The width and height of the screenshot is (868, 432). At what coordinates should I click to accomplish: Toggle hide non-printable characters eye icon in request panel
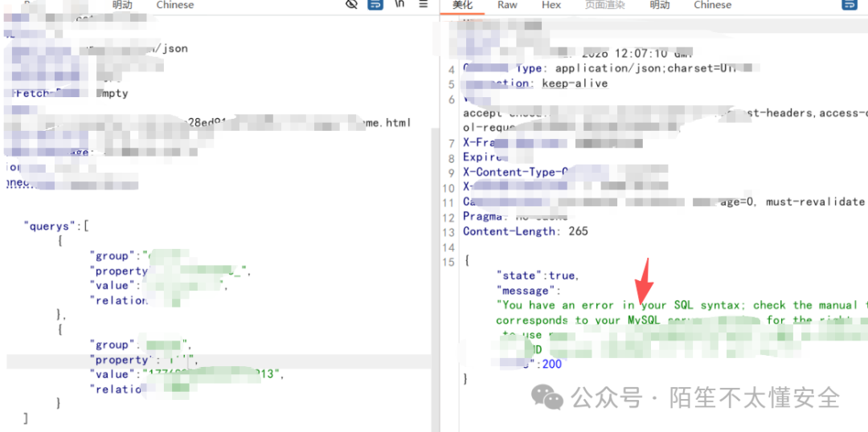click(351, 5)
